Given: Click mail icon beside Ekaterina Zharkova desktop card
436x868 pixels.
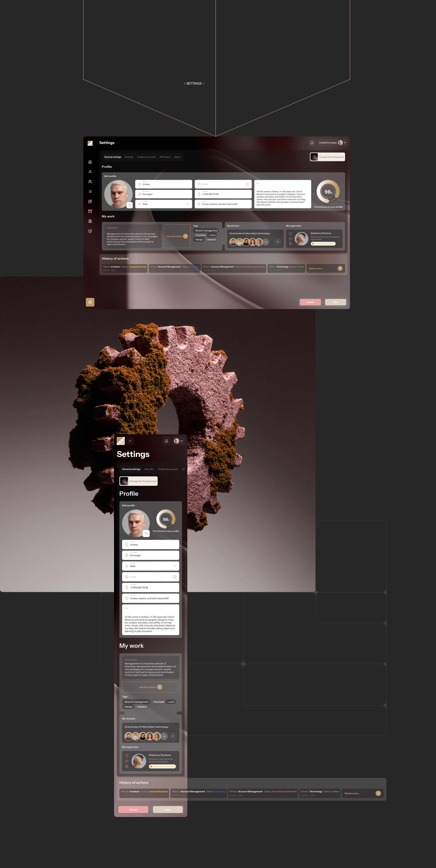Looking at the screenshot, I should (x=290, y=239).
